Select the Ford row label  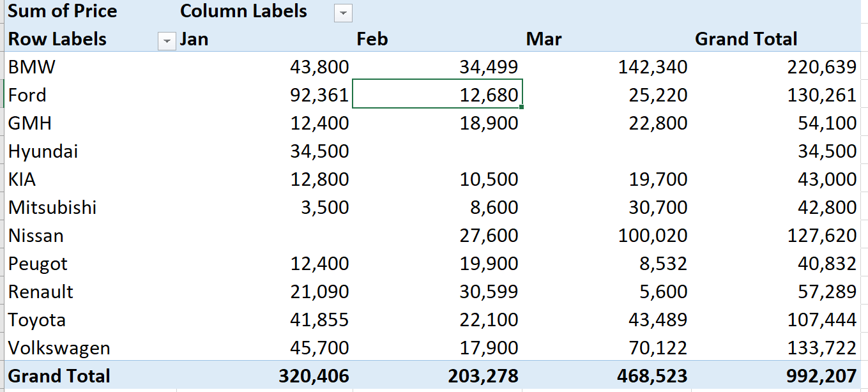(x=27, y=95)
